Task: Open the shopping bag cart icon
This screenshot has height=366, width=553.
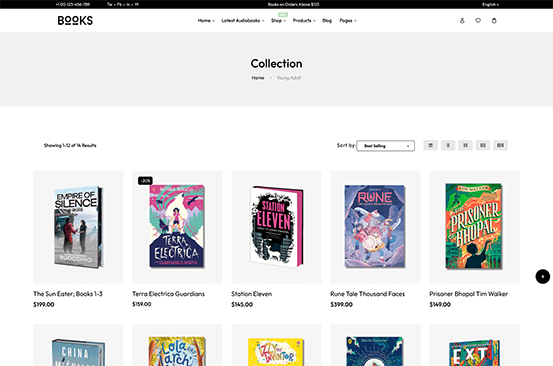Action: [x=494, y=20]
